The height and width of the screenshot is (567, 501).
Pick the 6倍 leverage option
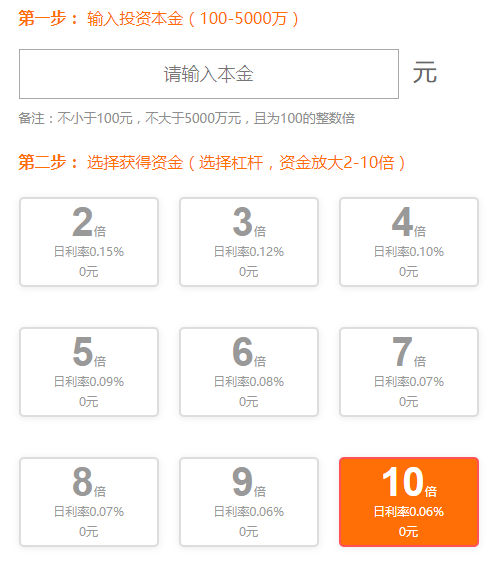(249, 372)
